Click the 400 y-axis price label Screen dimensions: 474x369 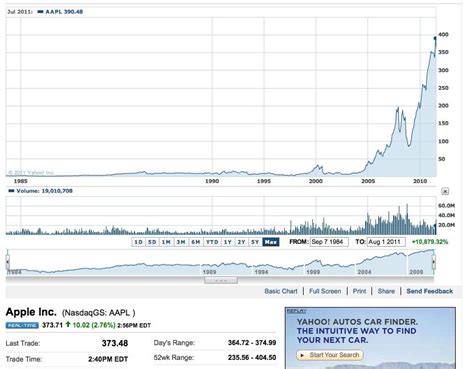coord(443,34)
